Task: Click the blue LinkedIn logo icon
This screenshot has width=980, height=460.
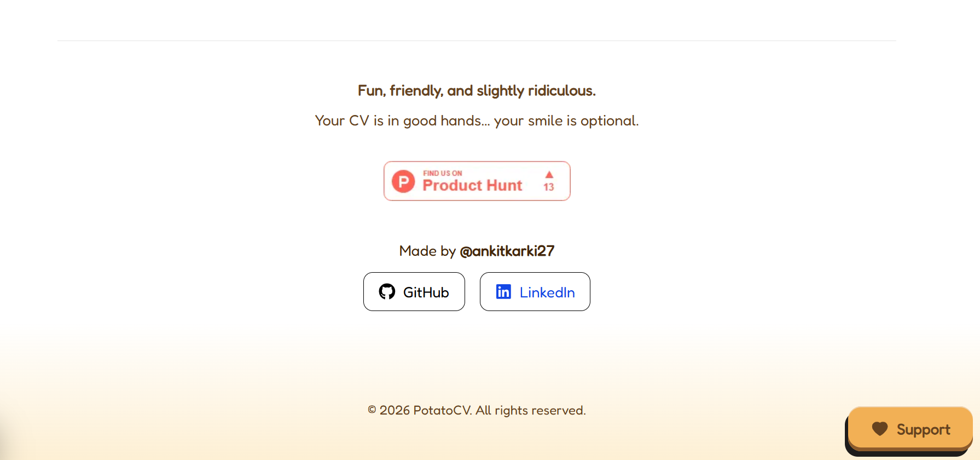Action: [x=503, y=291]
